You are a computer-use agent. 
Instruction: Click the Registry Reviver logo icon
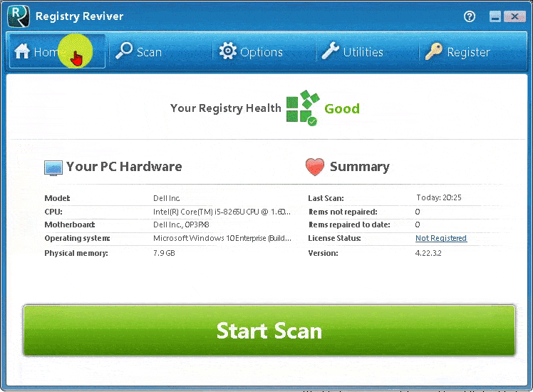pyautogui.click(x=19, y=16)
